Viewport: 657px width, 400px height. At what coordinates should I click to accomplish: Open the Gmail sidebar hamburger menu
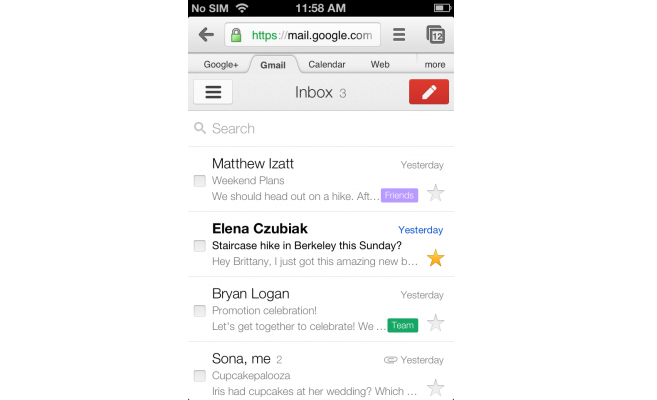(213, 92)
